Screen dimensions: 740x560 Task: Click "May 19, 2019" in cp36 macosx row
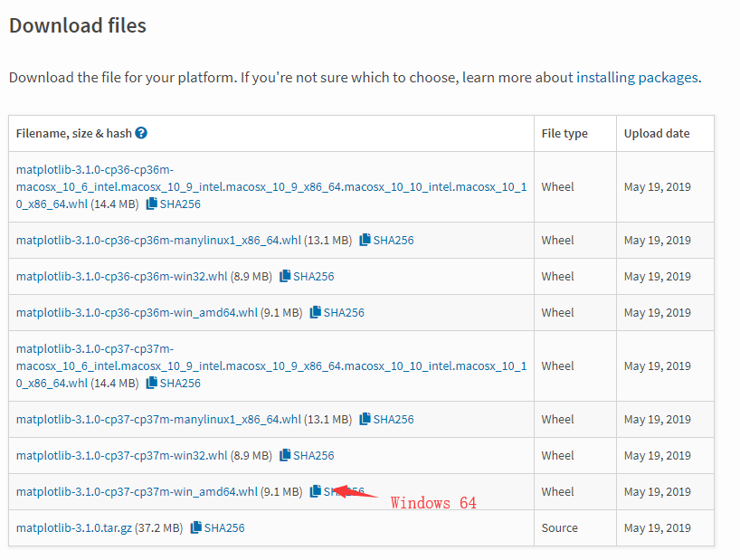click(658, 187)
